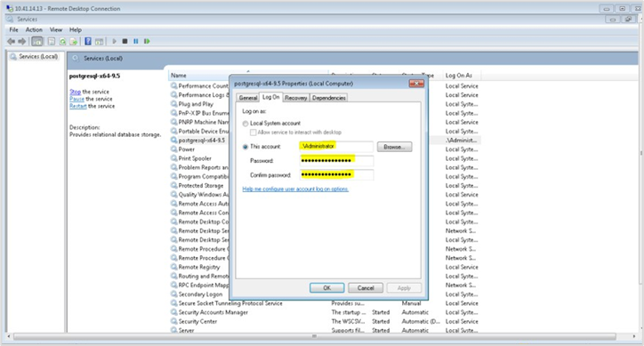Click the Pause the service link
Image resolution: width=644 pixels, height=346 pixels.
click(x=76, y=99)
